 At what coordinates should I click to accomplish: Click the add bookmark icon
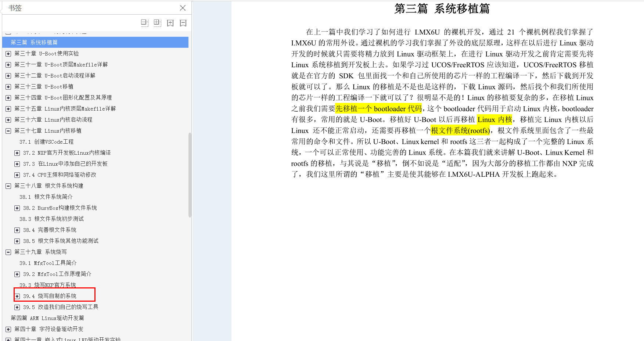pos(170,23)
